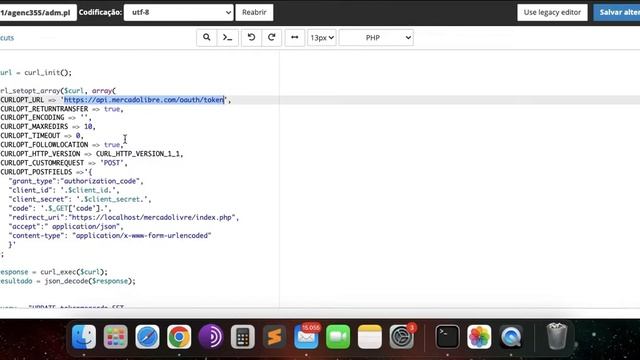Click the "client_secret" line
The image size is (640, 360).
[x=80, y=199]
